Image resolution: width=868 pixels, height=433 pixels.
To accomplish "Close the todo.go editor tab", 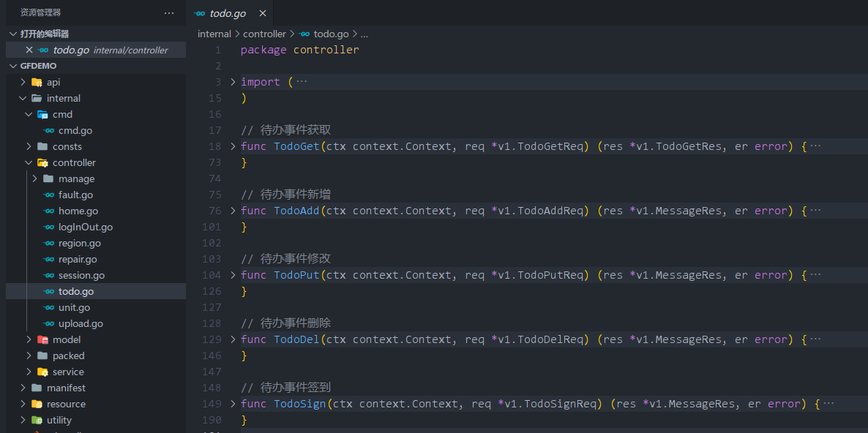I will [x=263, y=13].
